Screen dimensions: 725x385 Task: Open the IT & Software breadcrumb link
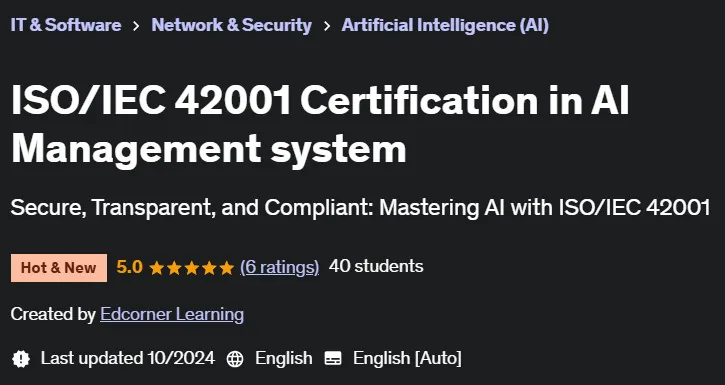[66, 25]
